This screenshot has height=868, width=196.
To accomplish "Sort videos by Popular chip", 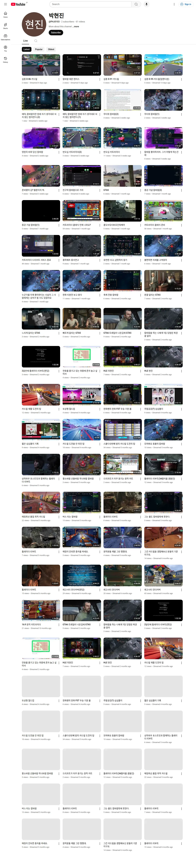I will tap(39, 49).
